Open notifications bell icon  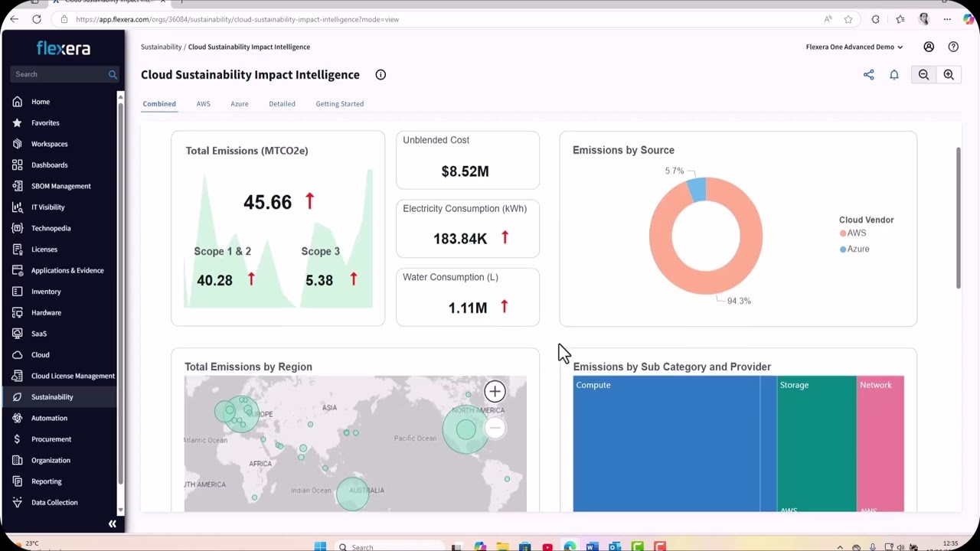[x=893, y=74]
